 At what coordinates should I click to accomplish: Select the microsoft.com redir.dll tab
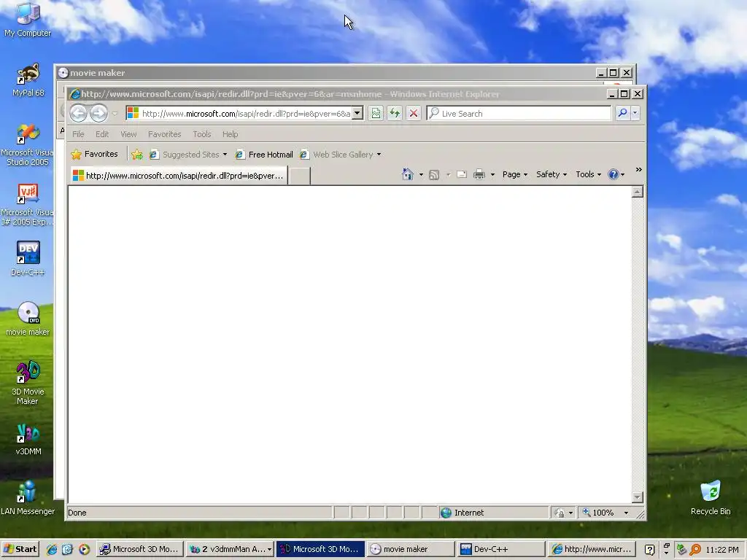(179, 176)
